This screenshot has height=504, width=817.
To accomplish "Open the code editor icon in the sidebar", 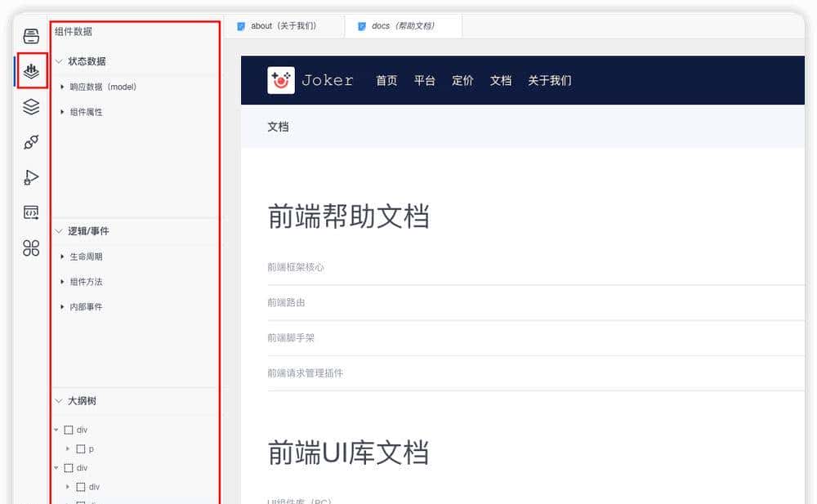I will tap(30, 212).
